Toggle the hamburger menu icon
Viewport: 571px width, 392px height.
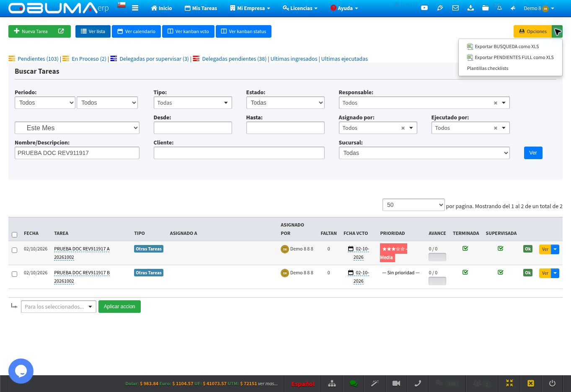pos(135,8)
